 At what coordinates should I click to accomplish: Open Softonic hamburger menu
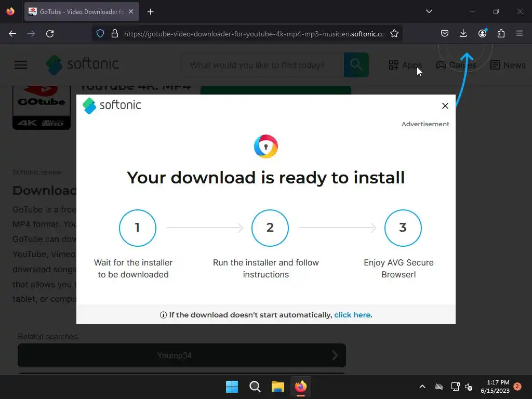[21, 65]
